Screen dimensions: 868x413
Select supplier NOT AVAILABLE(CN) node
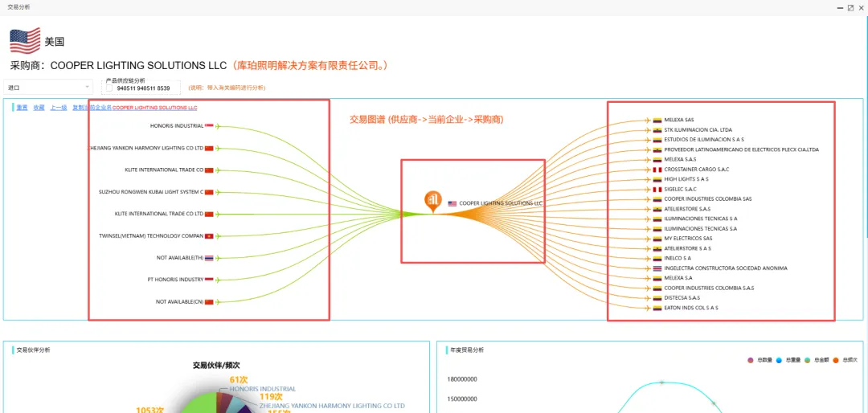pyautogui.click(x=180, y=302)
